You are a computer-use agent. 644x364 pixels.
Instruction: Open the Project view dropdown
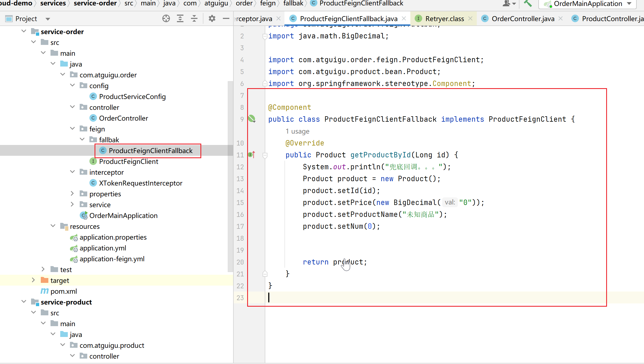pyautogui.click(x=48, y=19)
